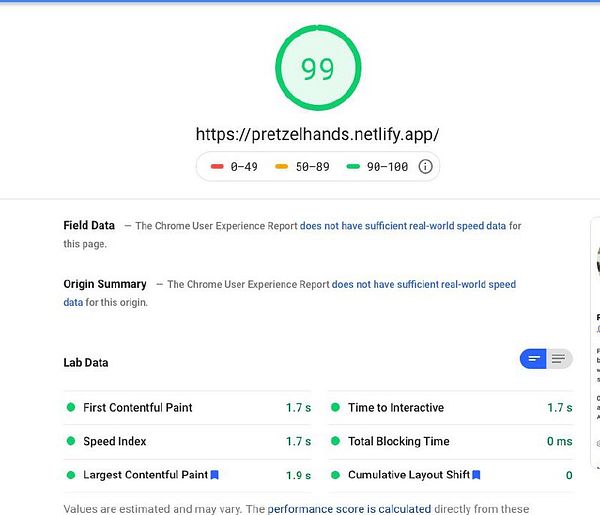Click green dot next to Time to Interactive

[336, 408]
